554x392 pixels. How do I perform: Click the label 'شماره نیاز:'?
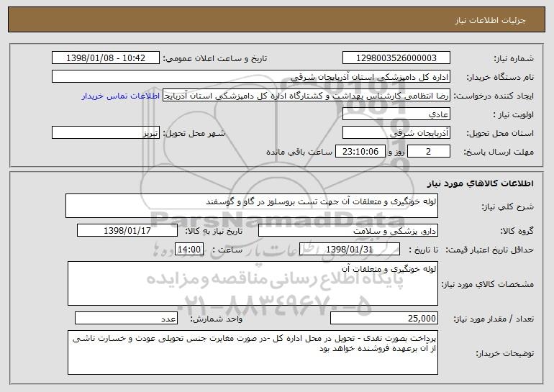click(514, 58)
